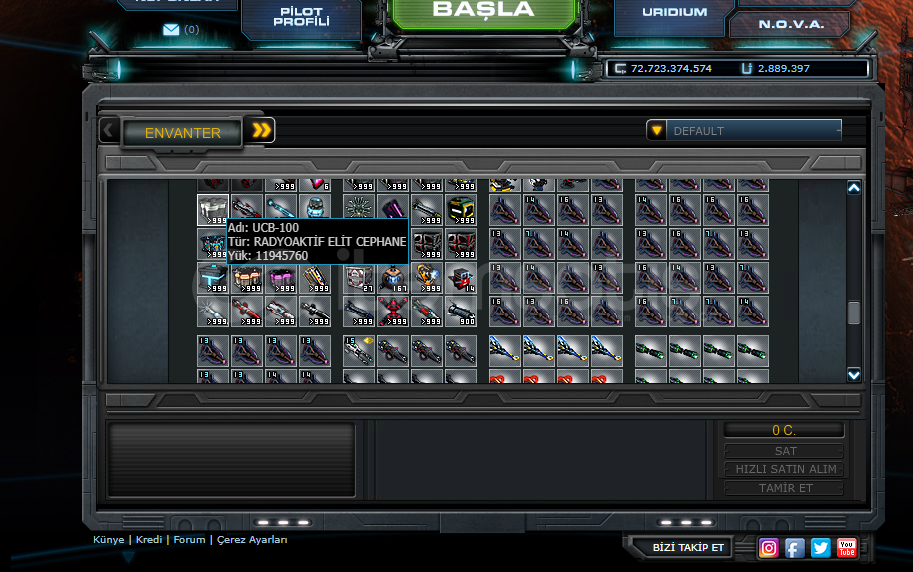Screen dimensions: 913x572
Task: Select the level 15 laser with gold badge
Action: click(358, 351)
